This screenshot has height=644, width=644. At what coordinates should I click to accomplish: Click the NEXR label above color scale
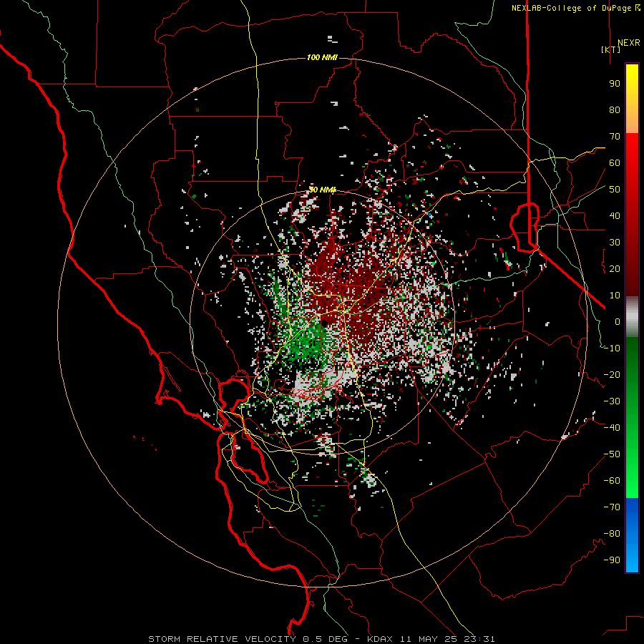click(x=628, y=43)
